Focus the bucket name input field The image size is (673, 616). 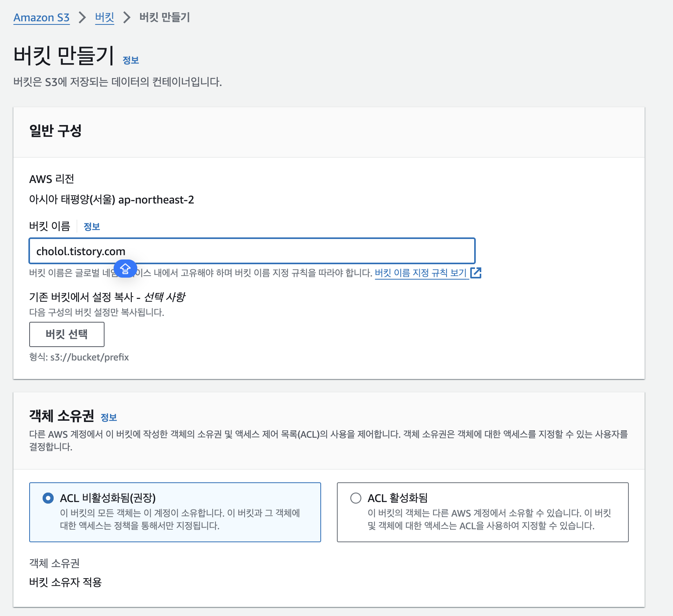tap(252, 251)
